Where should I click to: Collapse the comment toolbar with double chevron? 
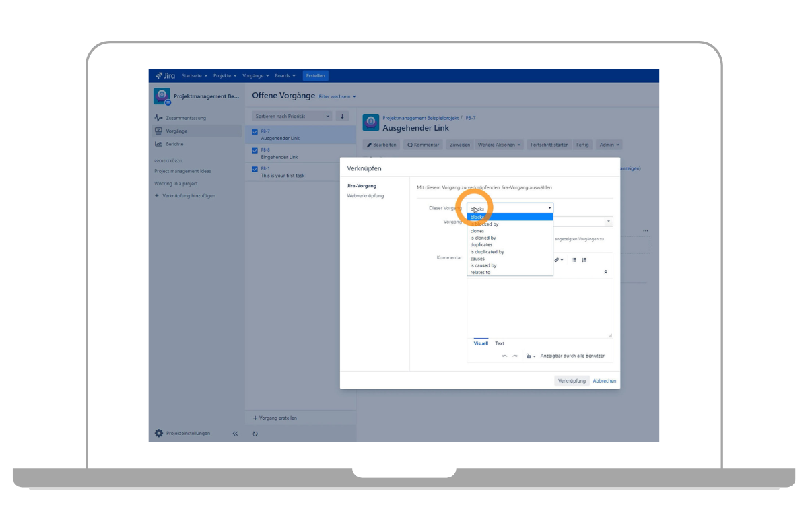605,271
